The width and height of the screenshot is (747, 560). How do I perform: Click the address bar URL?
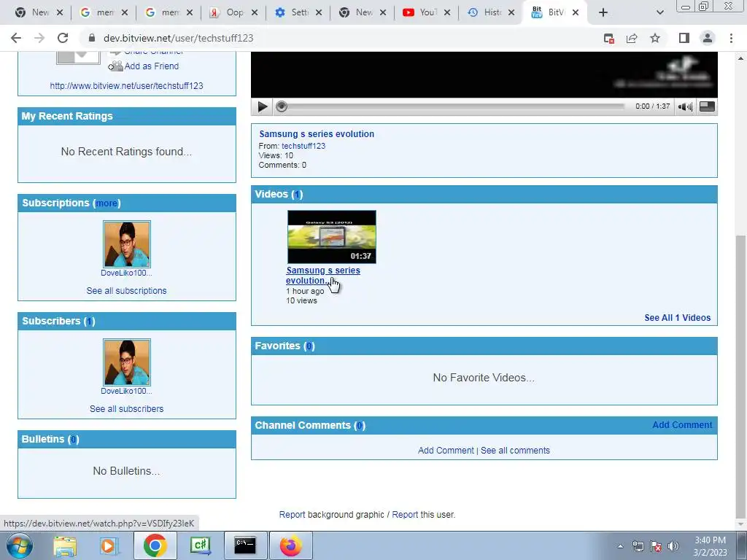point(178,38)
